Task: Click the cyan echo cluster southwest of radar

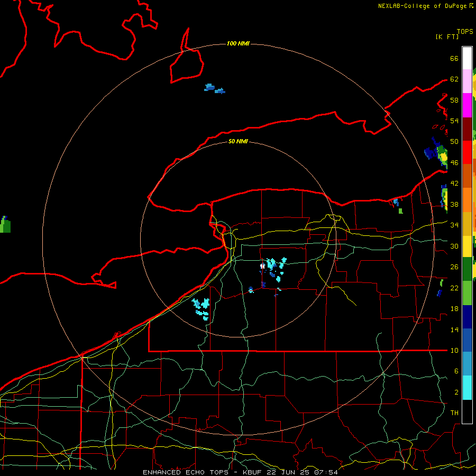Action: pos(202,308)
